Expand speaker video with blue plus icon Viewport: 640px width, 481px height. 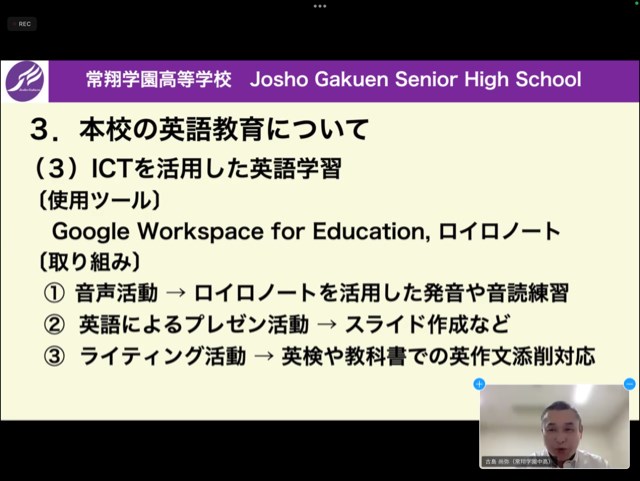tap(479, 384)
